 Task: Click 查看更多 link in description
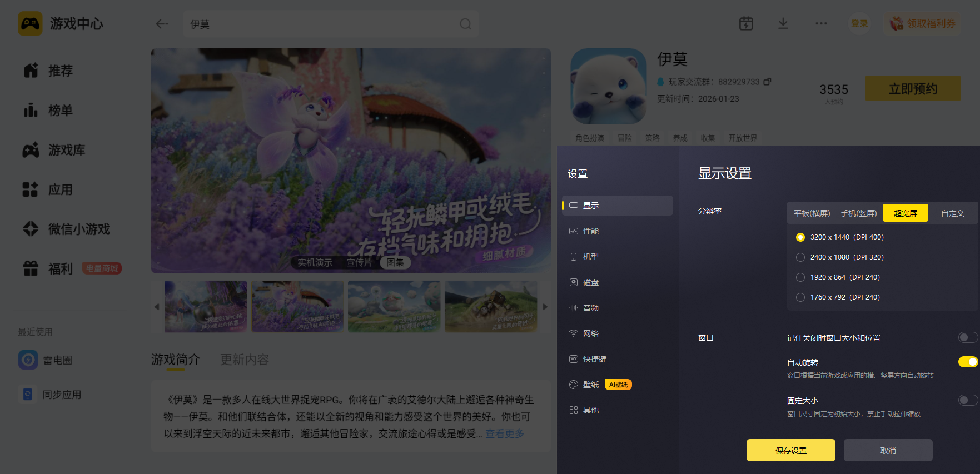click(504, 433)
